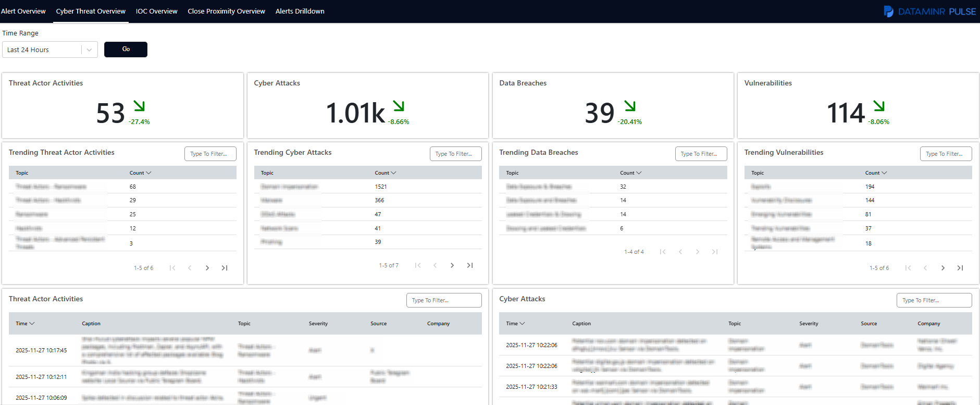
Task: Sort Cyber Attacks table by Time
Action: point(515,323)
